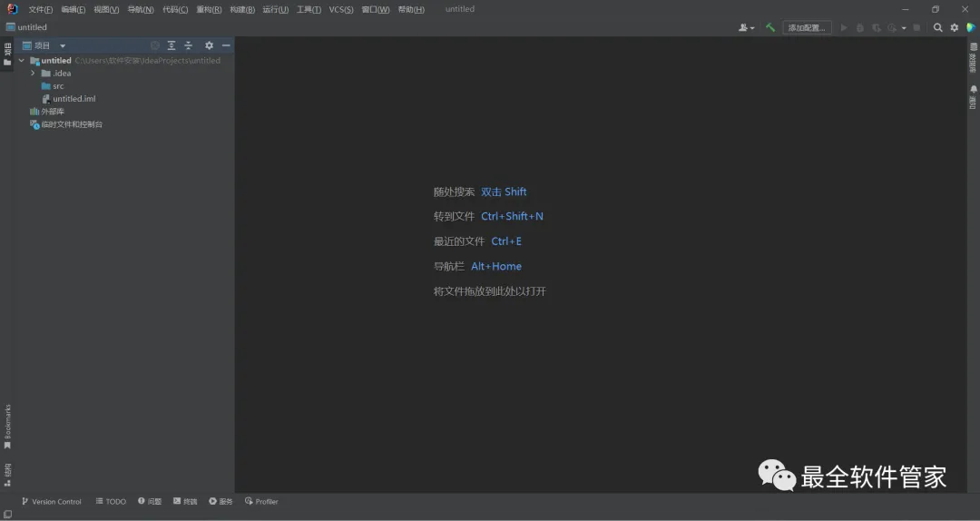This screenshot has width=980, height=521.
Task: Click Expand All icon in project panel
Action: pyautogui.click(x=171, y=45)
